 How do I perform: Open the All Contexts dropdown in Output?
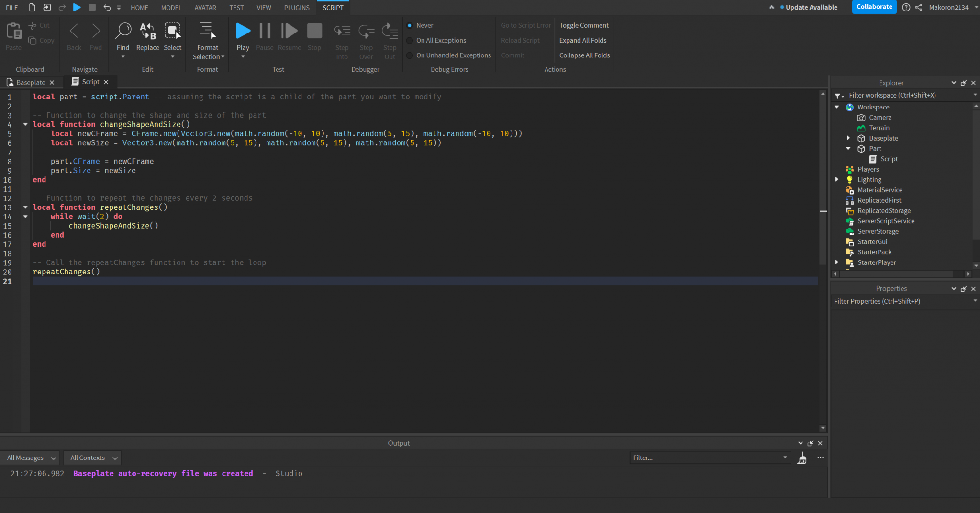[x=92, y=458]
